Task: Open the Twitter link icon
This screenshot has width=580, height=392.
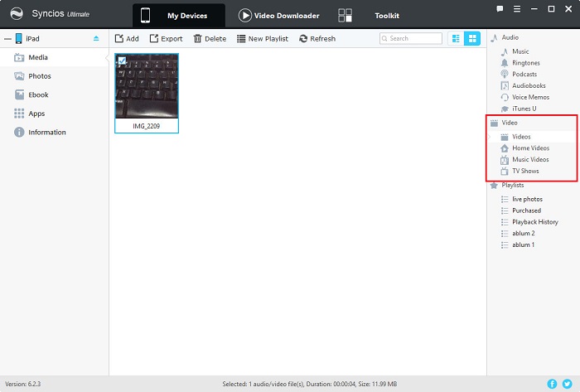Action: pyautogui.click(x=567, y=385)
